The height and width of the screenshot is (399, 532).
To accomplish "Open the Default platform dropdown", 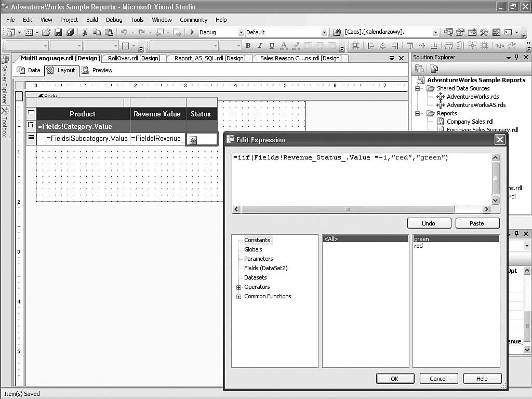I will click(x=324, y=33).
